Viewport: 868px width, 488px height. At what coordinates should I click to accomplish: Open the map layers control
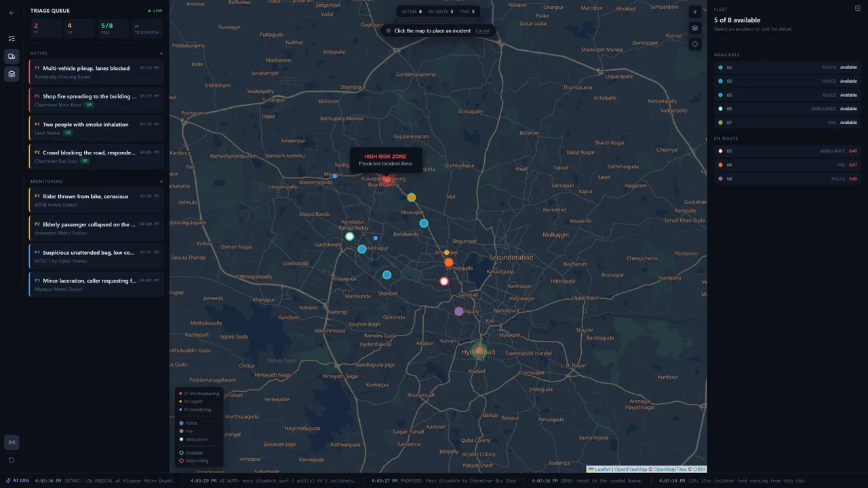[x=695, y=28]
